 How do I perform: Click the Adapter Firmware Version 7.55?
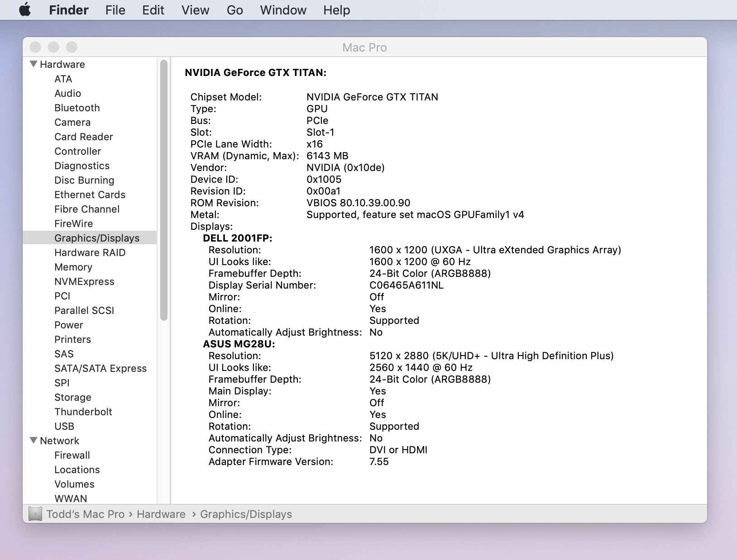point(379,461)
